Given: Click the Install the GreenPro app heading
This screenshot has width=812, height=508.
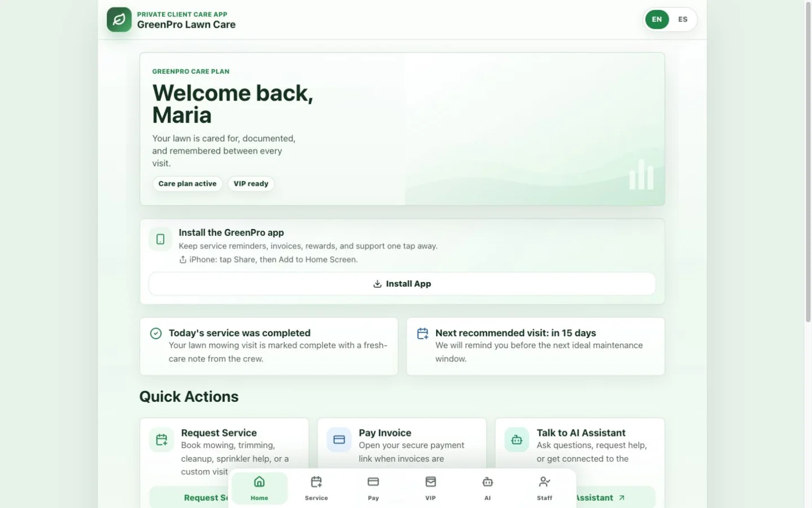Looking at the screenshot, I should (231, 233).
